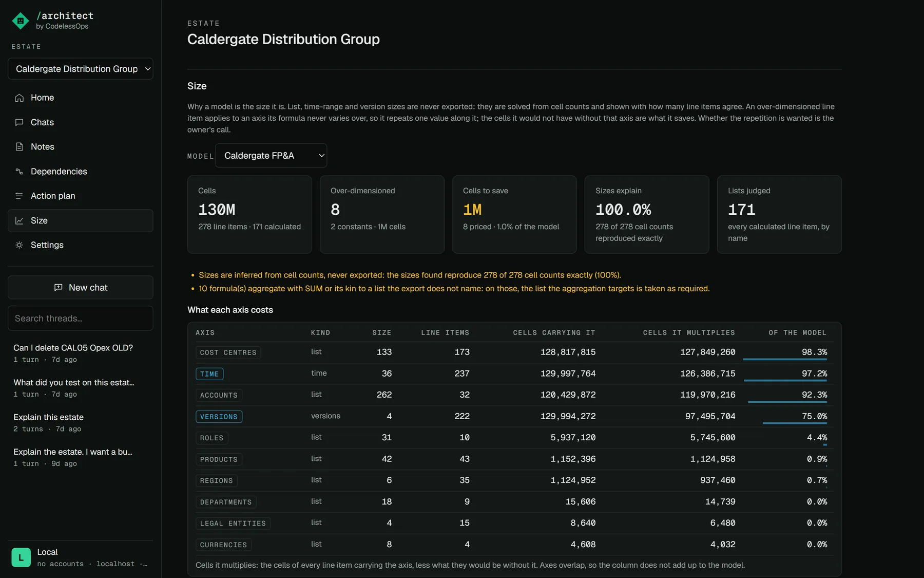Click the Sizes explain 100.0% card

point(647,214)
